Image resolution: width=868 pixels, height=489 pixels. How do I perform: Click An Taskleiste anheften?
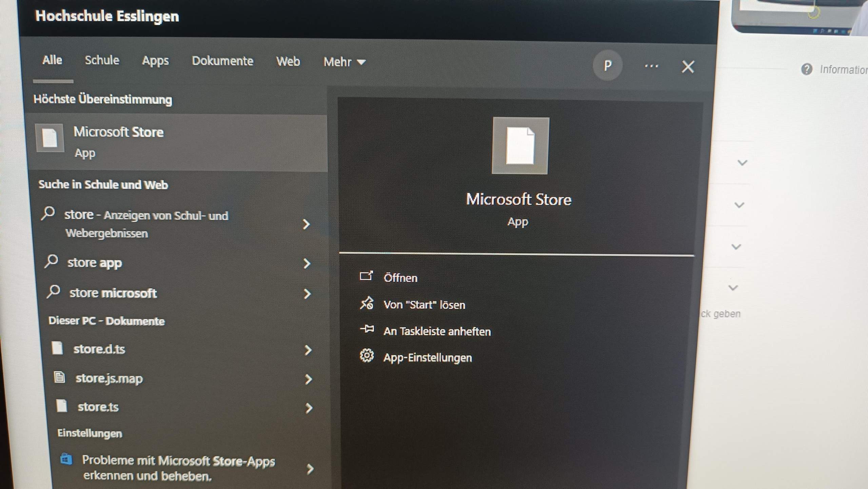437,331
